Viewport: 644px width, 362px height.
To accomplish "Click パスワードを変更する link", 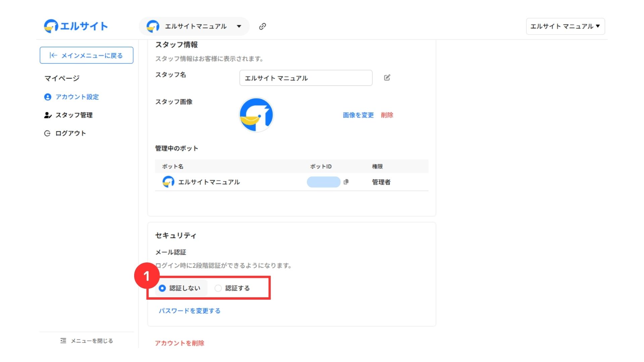I will pos(190,311).
